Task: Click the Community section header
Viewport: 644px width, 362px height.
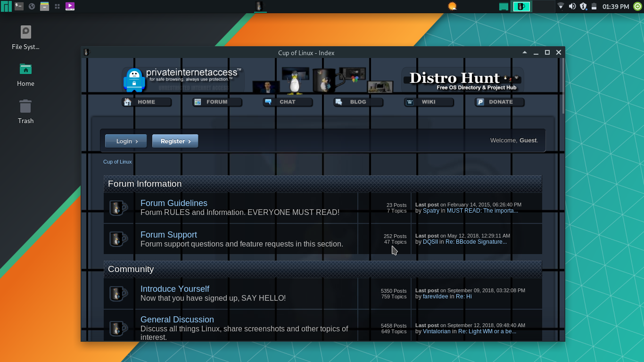Action: point(322,269)
